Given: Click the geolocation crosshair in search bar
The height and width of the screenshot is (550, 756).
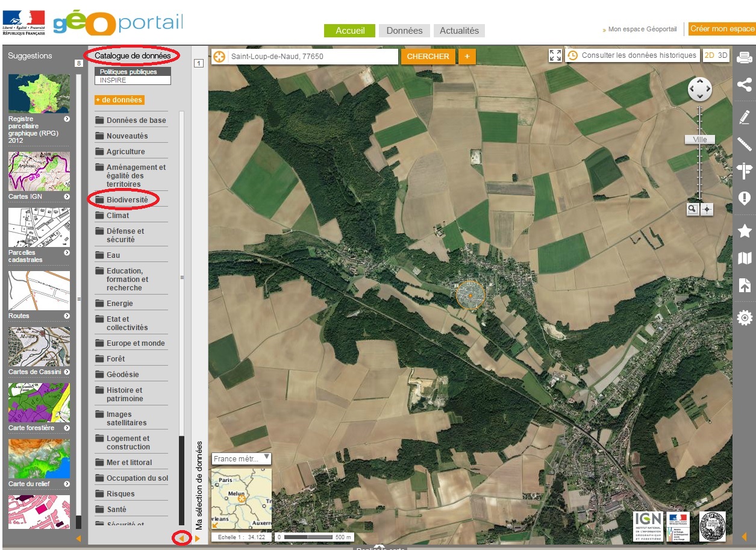Looking at the screenshot, I should click(219, 57).
